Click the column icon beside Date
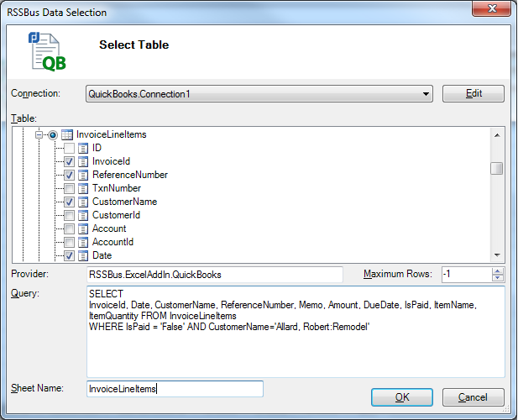The image size is (518, 420). pos(83,255)
